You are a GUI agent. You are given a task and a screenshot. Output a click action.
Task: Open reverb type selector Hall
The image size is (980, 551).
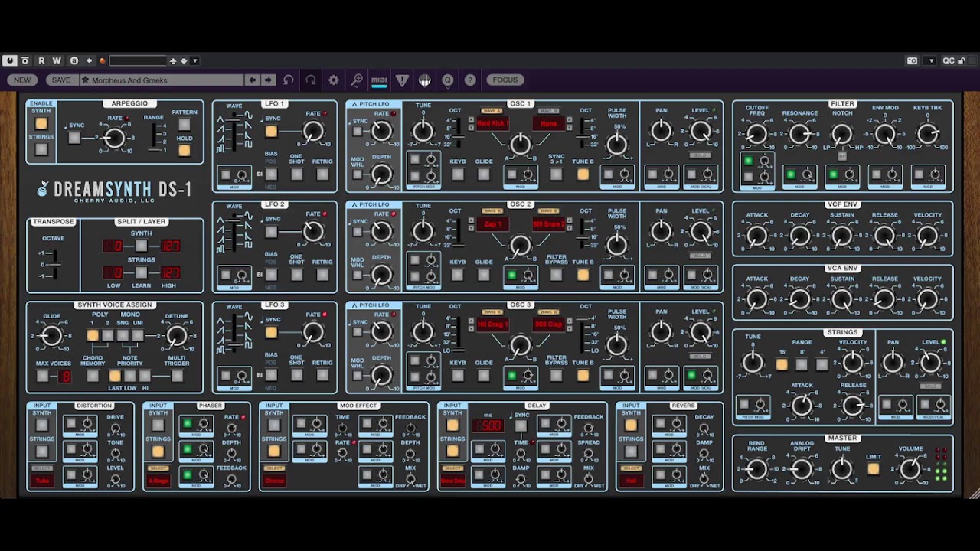point(631,481)
